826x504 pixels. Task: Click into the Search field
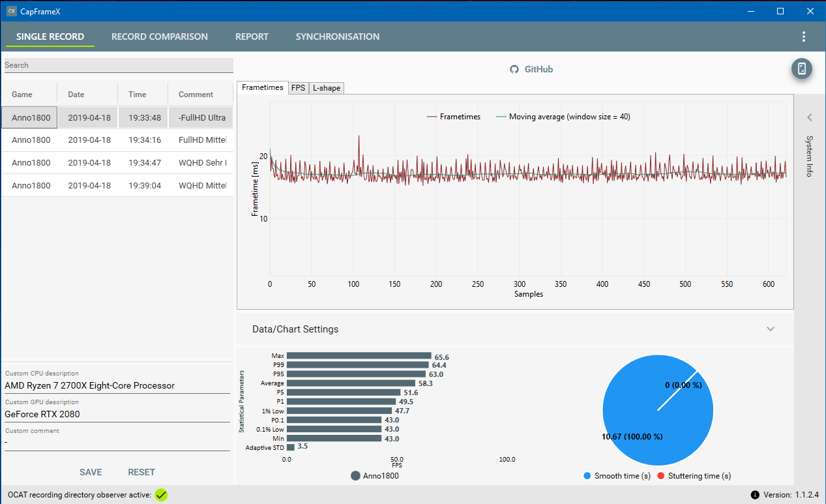coord(118,65)
